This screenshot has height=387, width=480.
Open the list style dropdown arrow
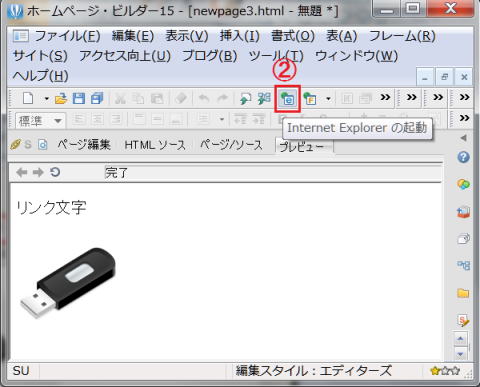click(222, 119)
